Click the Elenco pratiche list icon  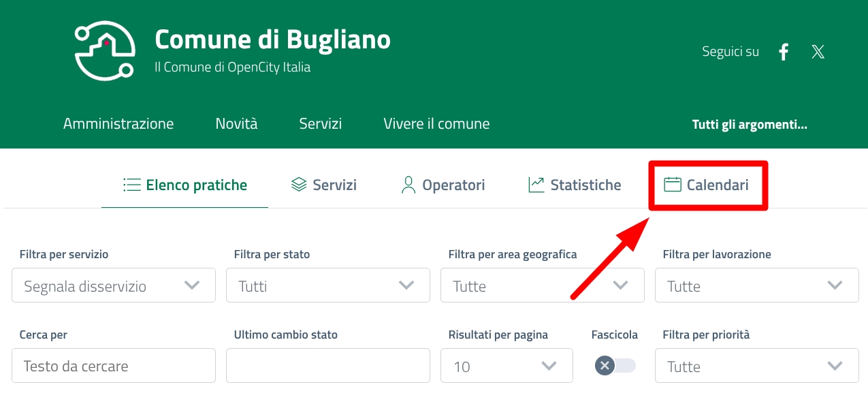[x=131, y=185]
